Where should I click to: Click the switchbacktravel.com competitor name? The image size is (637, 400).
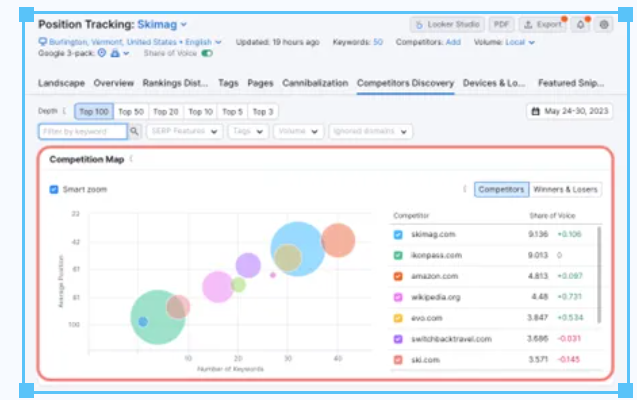point(451,339)
